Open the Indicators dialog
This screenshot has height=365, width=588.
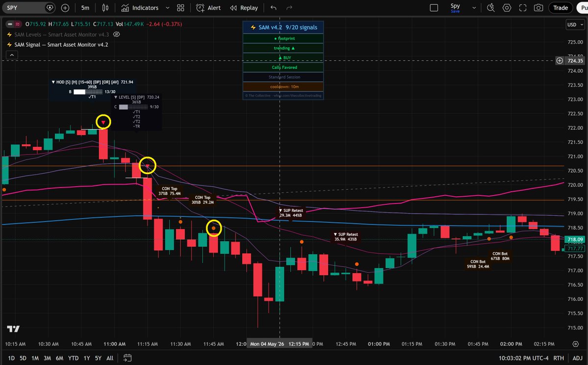(140, 7)
